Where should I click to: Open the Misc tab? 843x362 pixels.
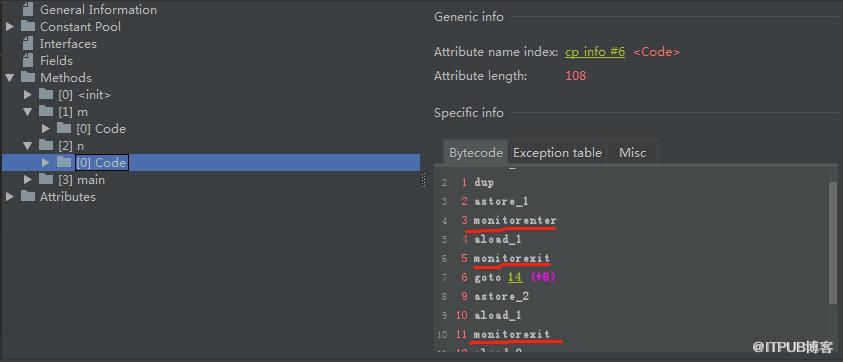pos(632,153)
